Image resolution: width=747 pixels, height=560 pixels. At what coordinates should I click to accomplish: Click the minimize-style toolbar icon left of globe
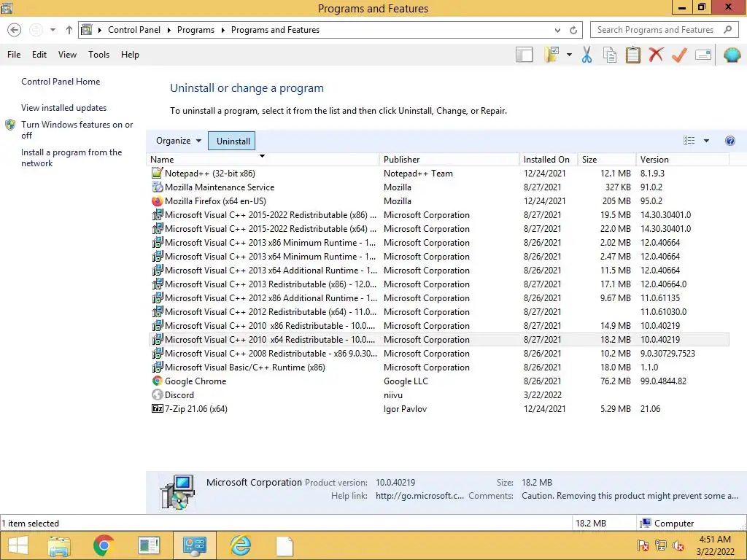[x=703, y=55]
